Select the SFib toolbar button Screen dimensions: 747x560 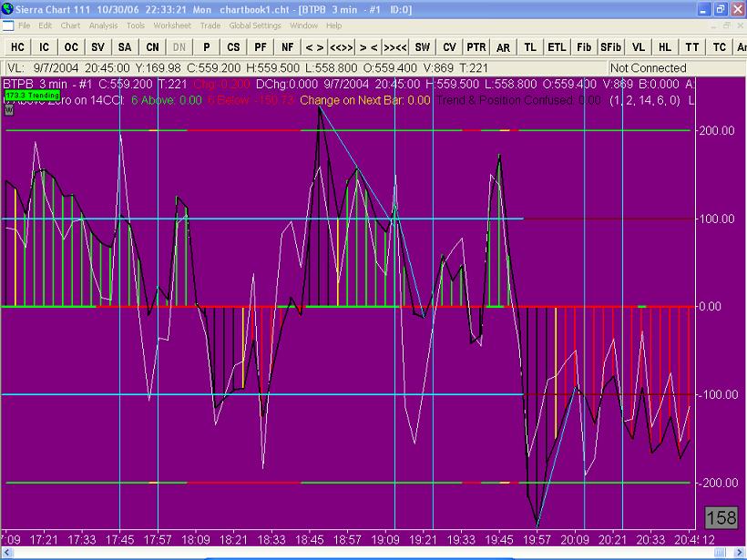[610, 47]
